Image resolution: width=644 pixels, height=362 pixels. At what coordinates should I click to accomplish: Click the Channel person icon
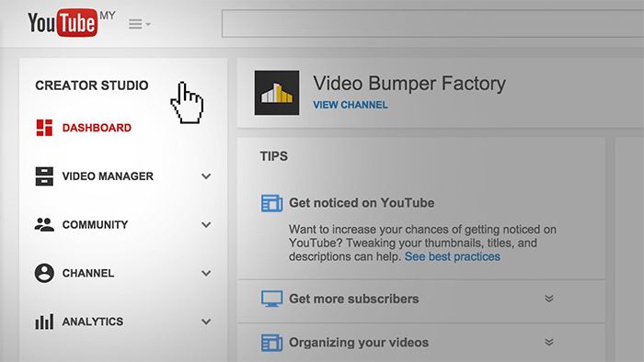[x=44, y=273]
